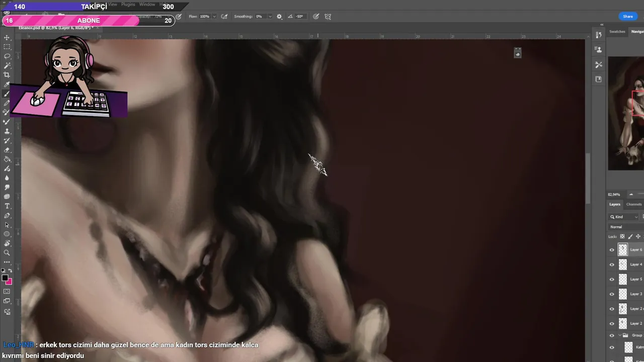This screenshot has height=362, width=644.
Task: Select the Move tool
Action: 7,38
